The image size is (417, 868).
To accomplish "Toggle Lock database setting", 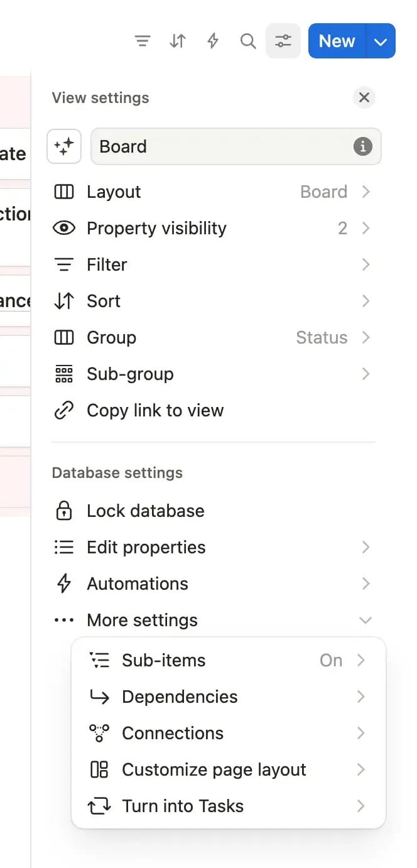I will (214, 511).
